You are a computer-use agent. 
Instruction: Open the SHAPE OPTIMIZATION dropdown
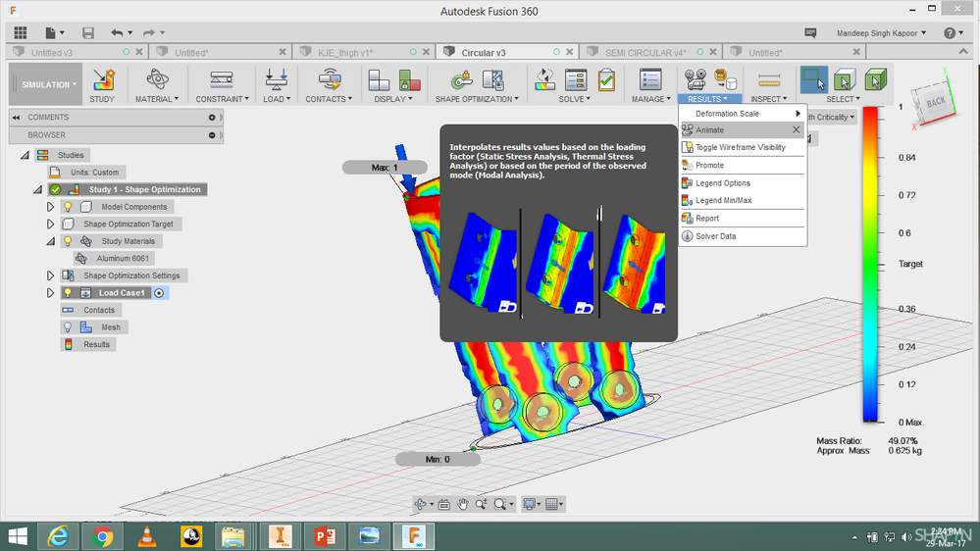coord(477,99)
